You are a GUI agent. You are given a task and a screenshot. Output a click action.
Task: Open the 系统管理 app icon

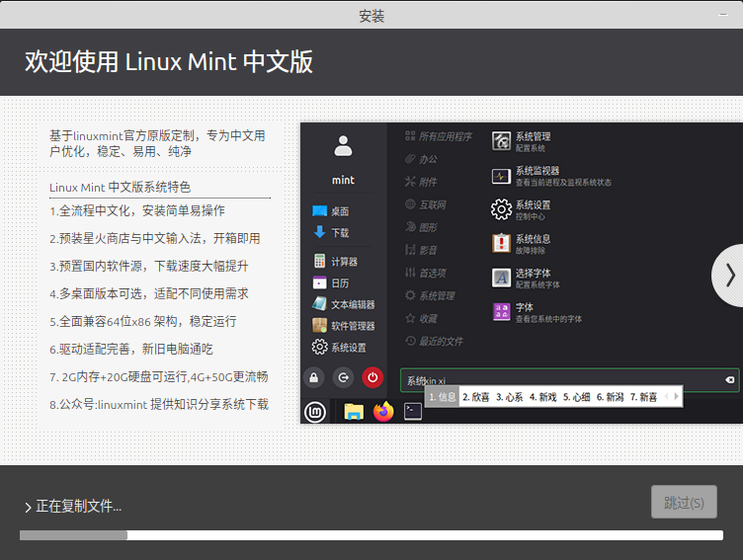tap(501, 141)
